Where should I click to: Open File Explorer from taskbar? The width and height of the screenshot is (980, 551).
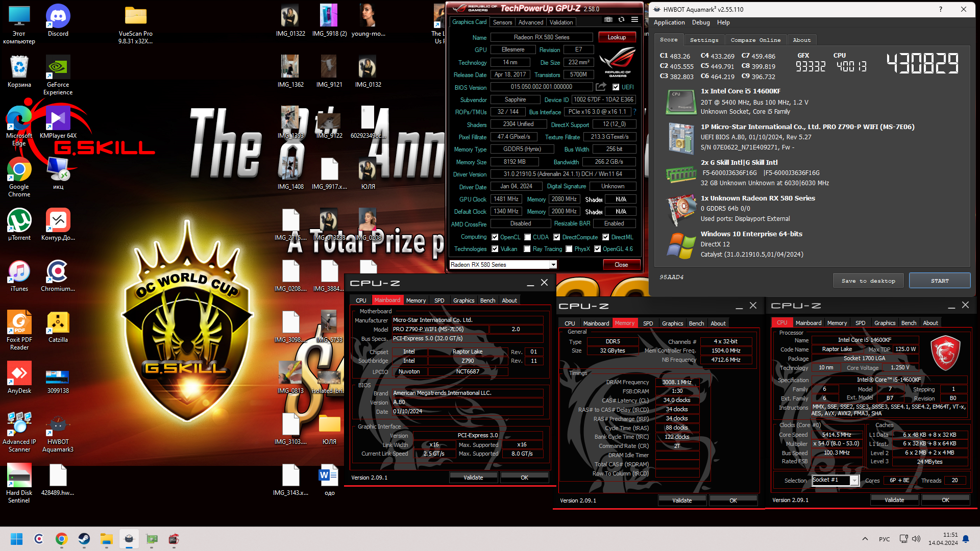[x=106, y=539]
